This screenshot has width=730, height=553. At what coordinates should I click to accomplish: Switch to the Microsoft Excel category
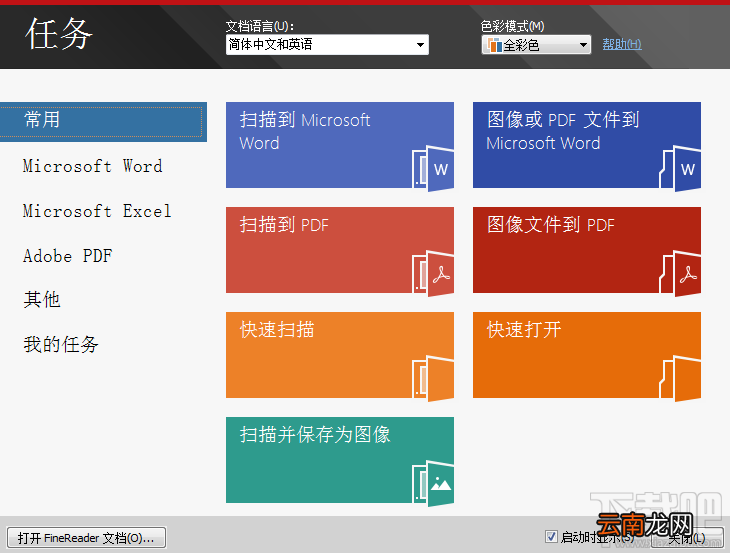(97, 211)
